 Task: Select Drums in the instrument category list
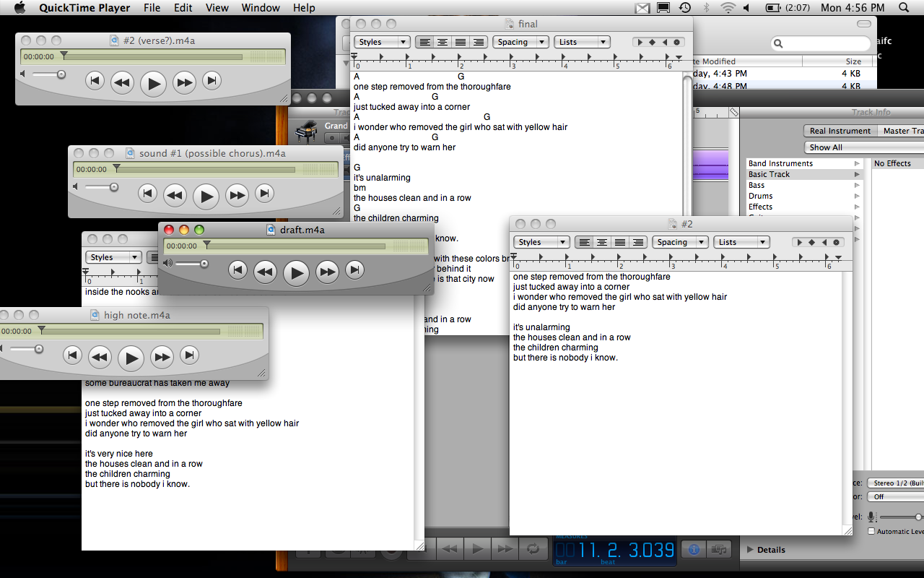click(760, 196)
